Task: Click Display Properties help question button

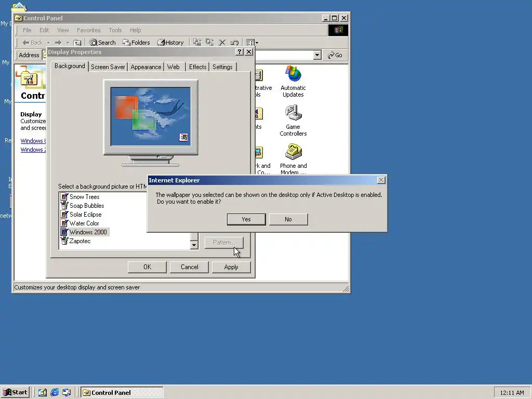Action: tap(240, 52)
